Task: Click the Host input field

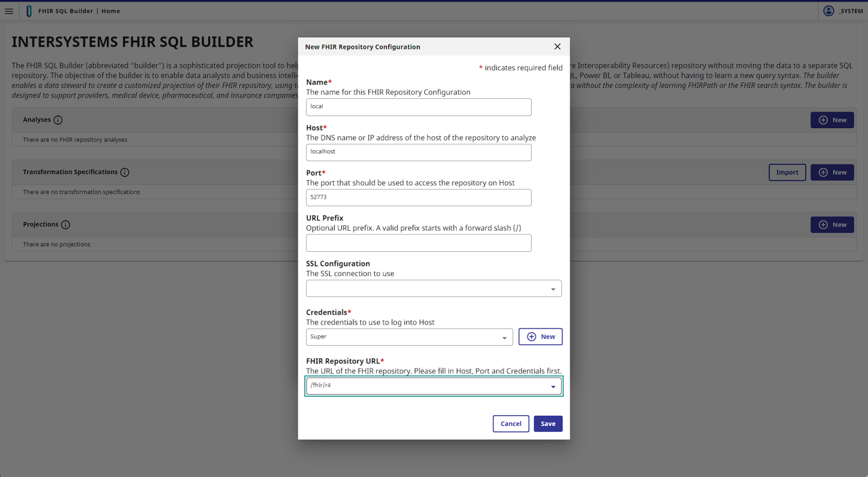Action: [418, 152]
